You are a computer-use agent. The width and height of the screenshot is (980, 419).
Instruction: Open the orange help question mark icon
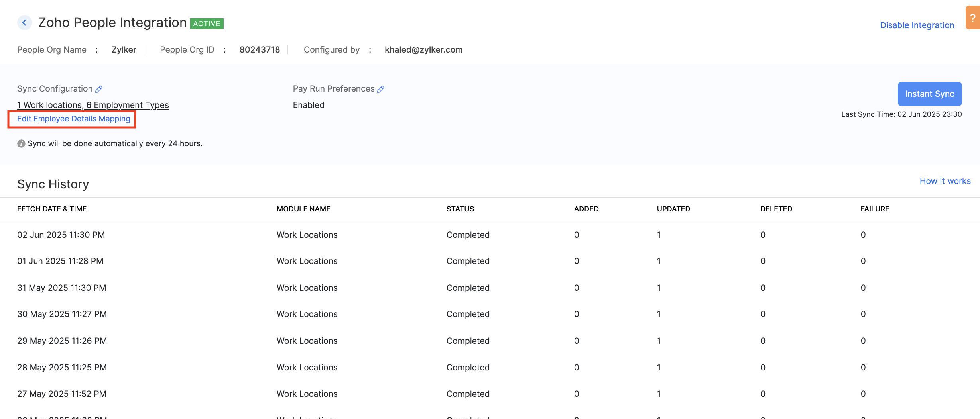coord(972,18)
